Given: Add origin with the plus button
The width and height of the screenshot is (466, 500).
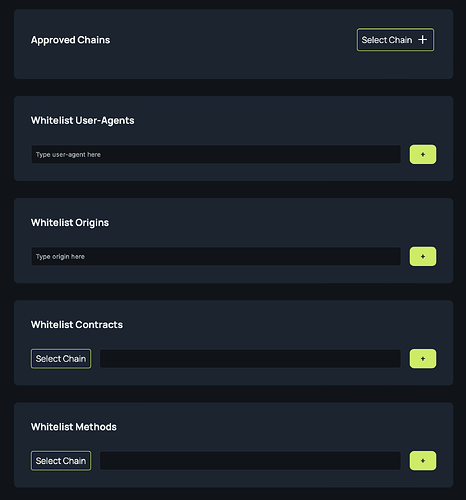Looking at the screenshot, I should pos(423,256).
